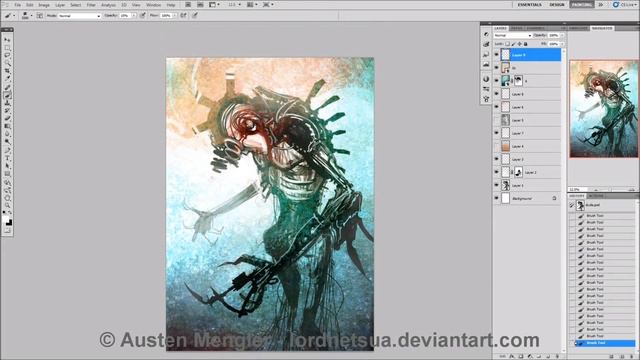The image size is (640, 360).
Task: Select the Blur tool
Action: (x=7, y=134)
